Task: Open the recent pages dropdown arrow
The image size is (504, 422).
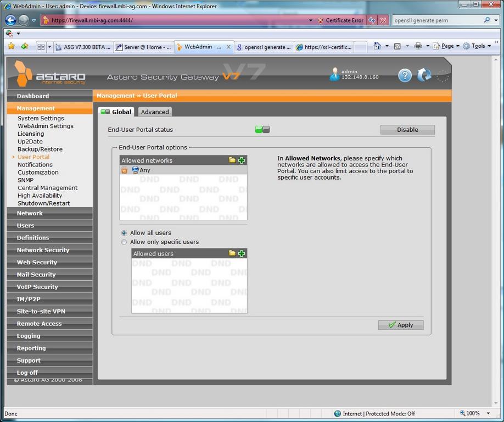Action: pyautogui.click(x=33, y=20)
